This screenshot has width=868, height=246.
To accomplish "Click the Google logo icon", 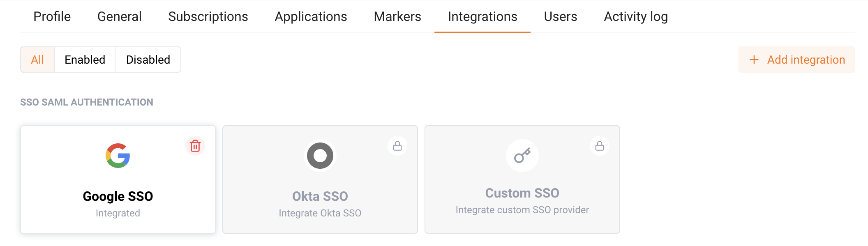I will coord(118,156).
